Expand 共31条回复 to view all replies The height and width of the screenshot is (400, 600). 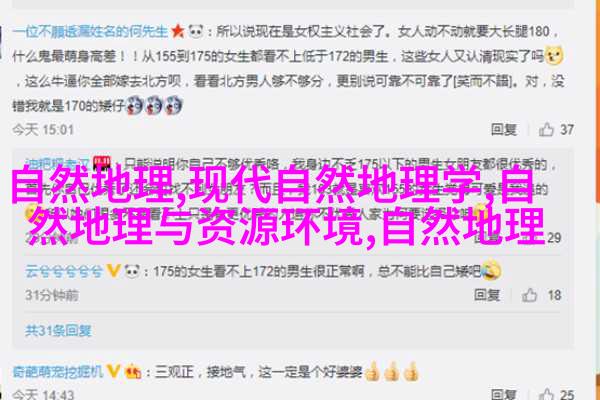coord(58,331)
